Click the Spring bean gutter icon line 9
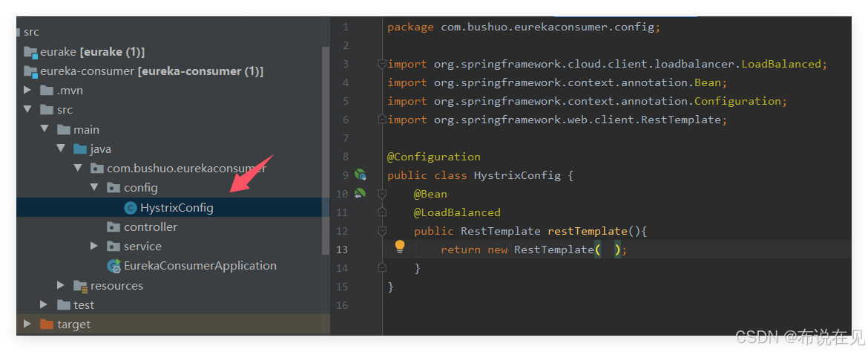 (361, 175)
